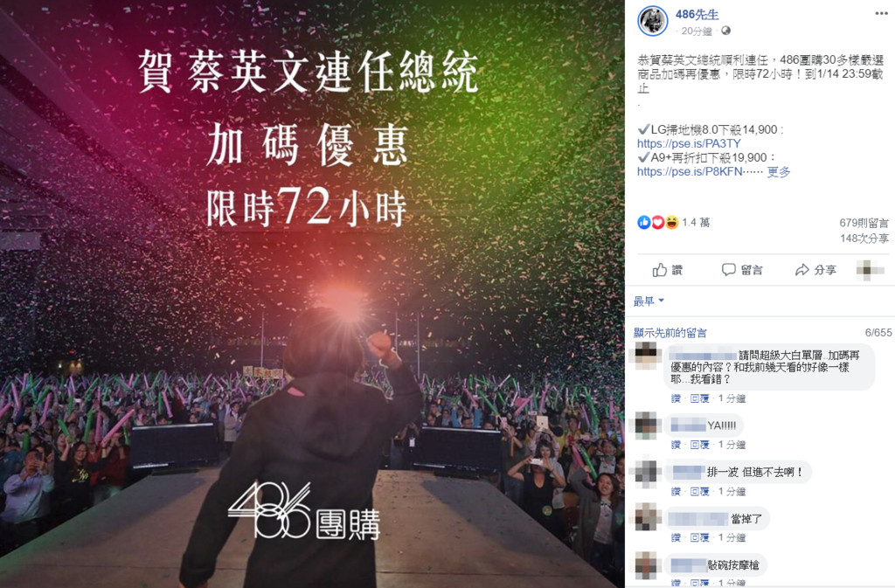Click the thumbs-up 讚 like button
895x588 pixels.
click(667, 270)
